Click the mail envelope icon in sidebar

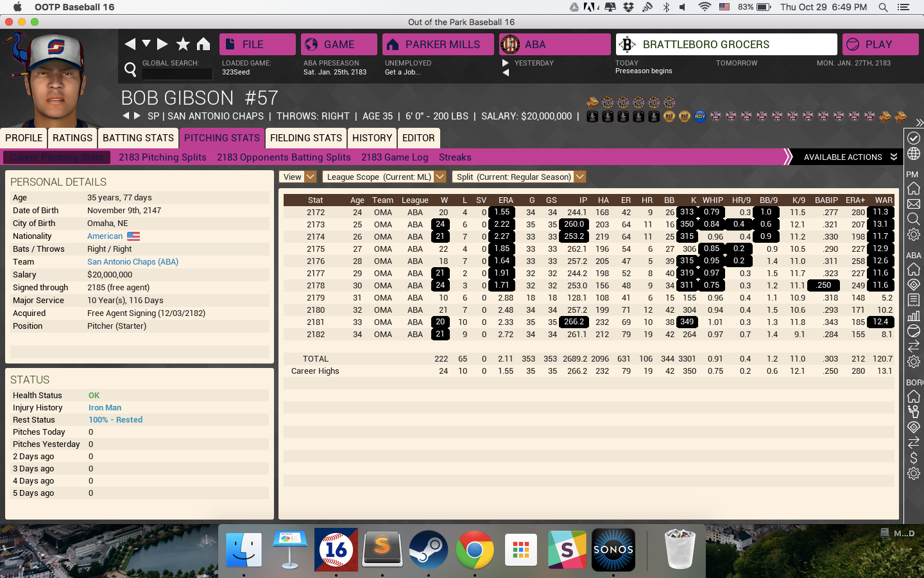(913, 204)
